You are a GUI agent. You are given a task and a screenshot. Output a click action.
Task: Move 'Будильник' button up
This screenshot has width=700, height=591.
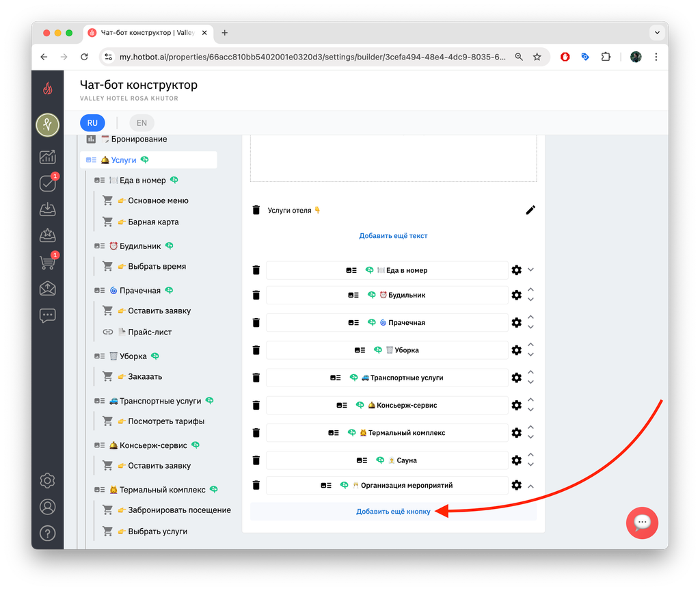530,290
